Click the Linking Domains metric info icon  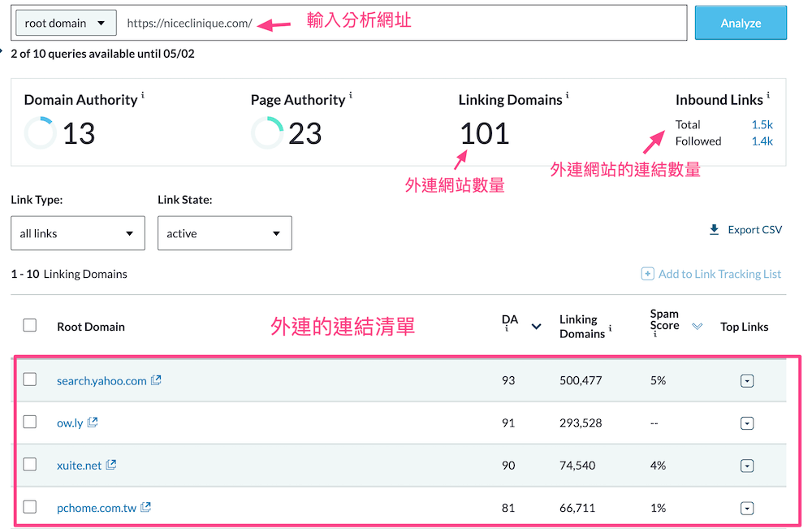tap(567, 95)
